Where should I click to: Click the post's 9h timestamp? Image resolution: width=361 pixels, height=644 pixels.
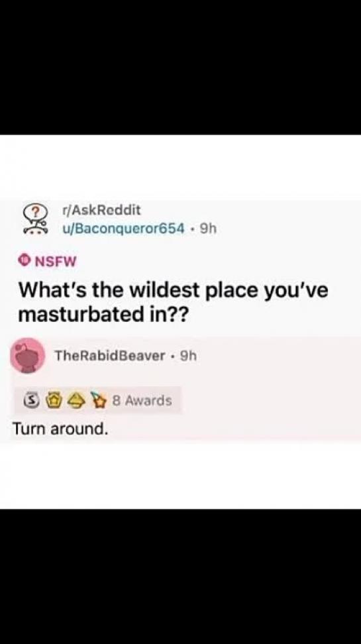207,229
